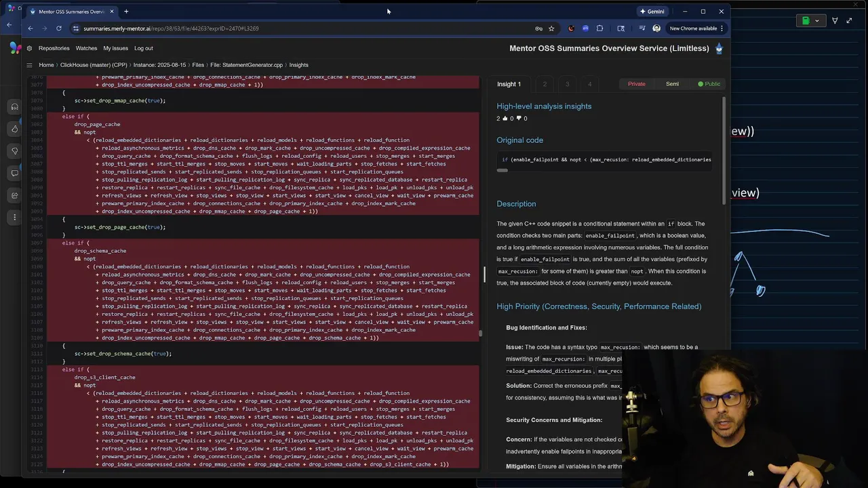Reload the page with the refresh icon
The image size is (868, 488).
tap(59, 28)
